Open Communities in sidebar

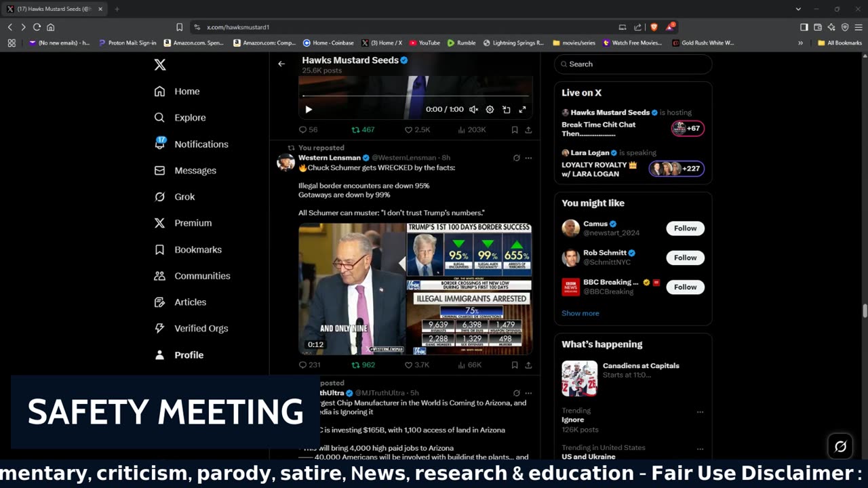(x=192, y=276)
